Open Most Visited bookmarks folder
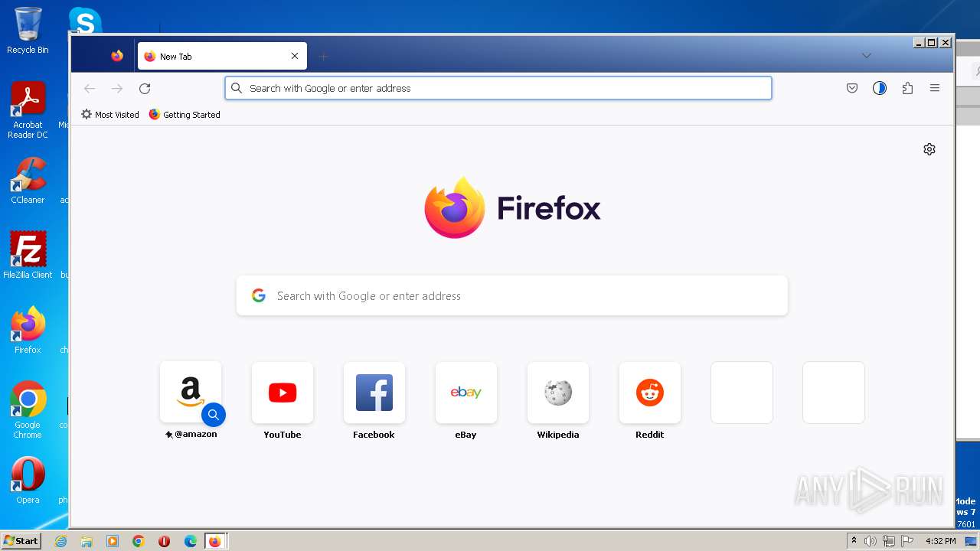980x551 pixels. (x=110, y=115)
